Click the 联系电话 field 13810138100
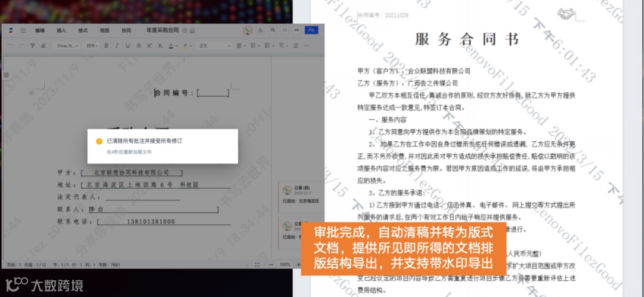The width and height of the screenshot is (644, 297). [164, 222]
